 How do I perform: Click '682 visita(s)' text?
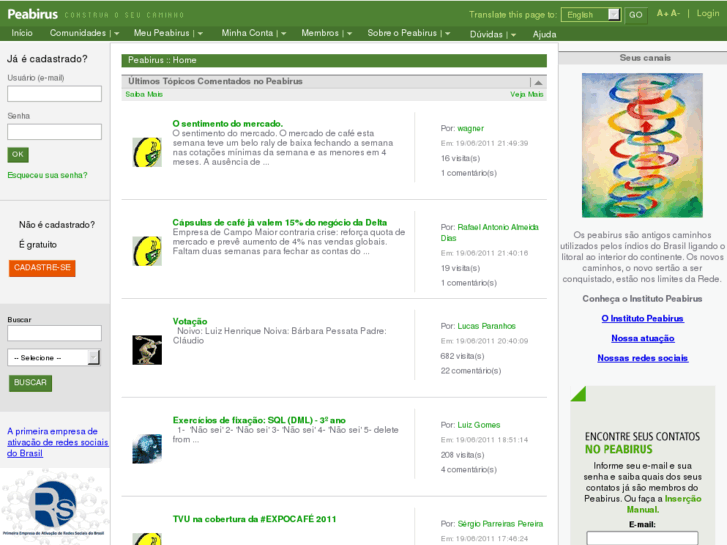462,356
